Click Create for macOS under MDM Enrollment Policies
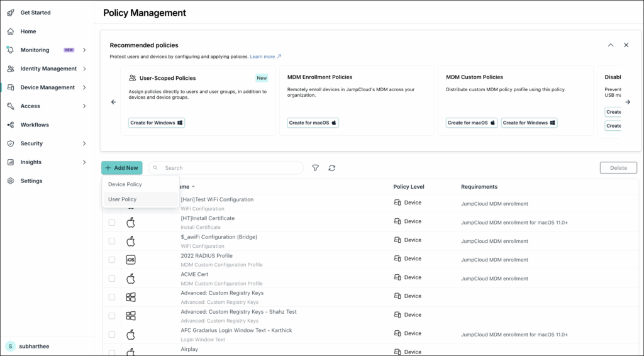The image size is (644, 356). click(313, 123)
